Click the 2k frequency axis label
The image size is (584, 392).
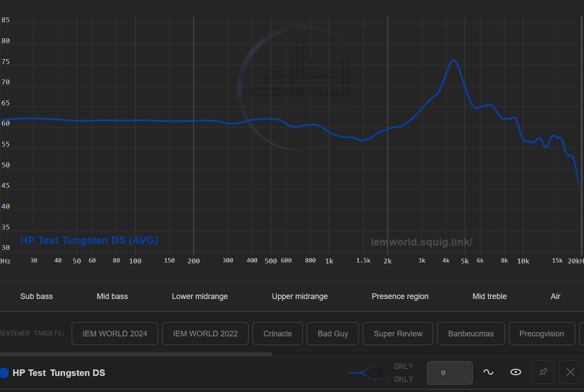[x=388, y=261]
